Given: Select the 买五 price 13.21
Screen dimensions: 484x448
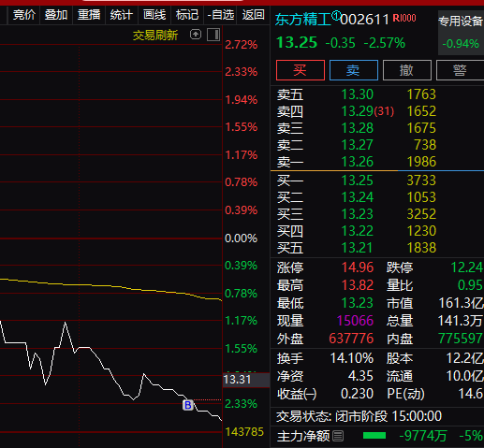Looking at the screenshot, I should 358,248.
